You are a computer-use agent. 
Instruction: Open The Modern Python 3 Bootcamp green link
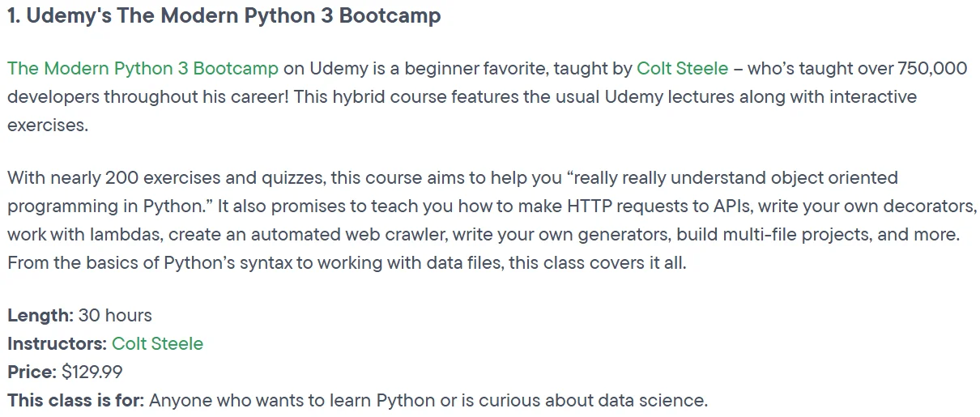[143, 68]
